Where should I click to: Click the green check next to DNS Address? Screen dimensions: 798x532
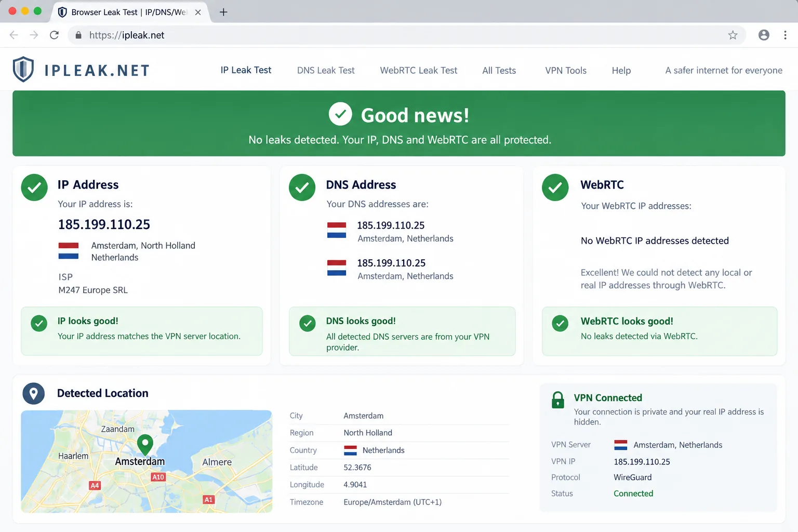pyautogui.click(x=302, y=188)
